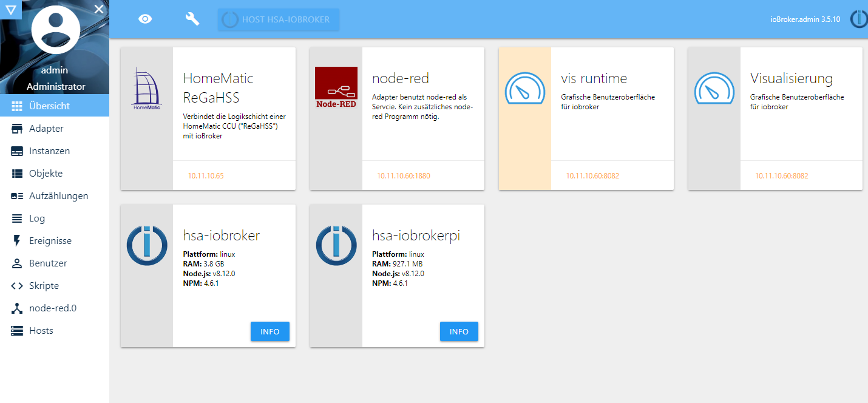
Task: Expand the triangle menu at top-left corner
Action: (x=10, y=9)
